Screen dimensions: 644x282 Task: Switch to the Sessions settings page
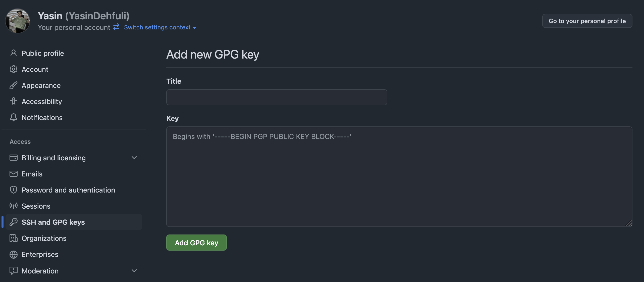[x=36, y=206]
